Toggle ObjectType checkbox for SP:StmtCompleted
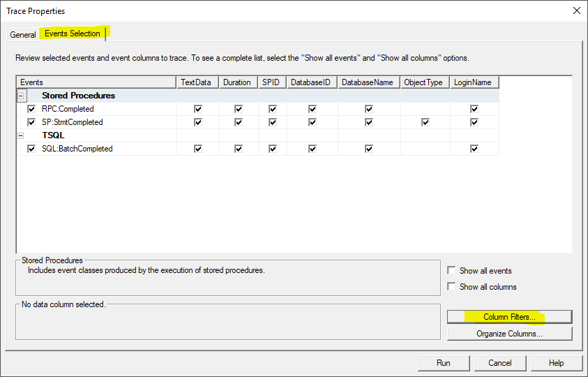The height and width of the screenshot is (377, 588). (x=425, y=122)
